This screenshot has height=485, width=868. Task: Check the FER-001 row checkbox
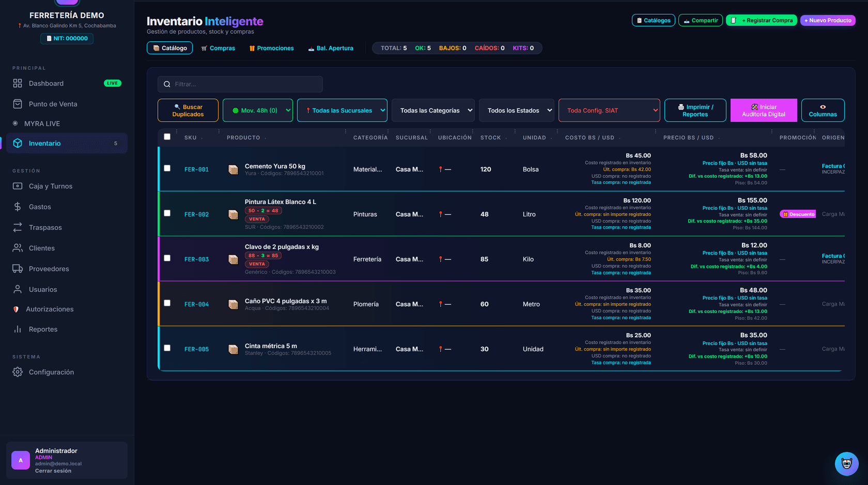click(167, 168)
